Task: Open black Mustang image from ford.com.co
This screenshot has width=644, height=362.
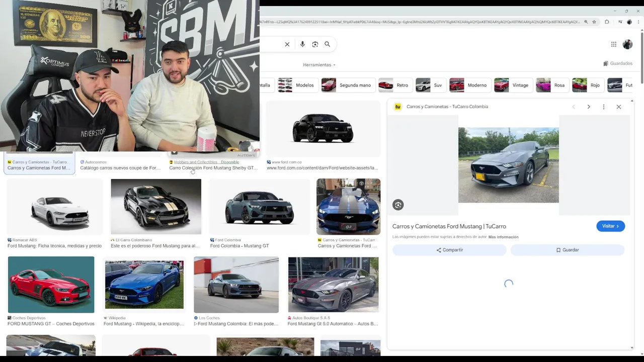Action: tap(323, 129)
